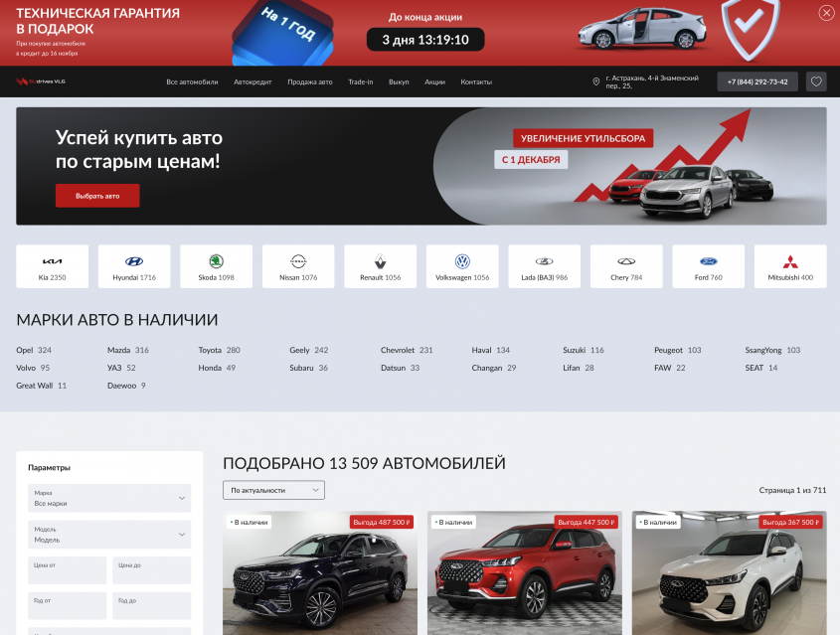Open the Автокредит menu item
The image size is (840, 635).
(252, 81)
